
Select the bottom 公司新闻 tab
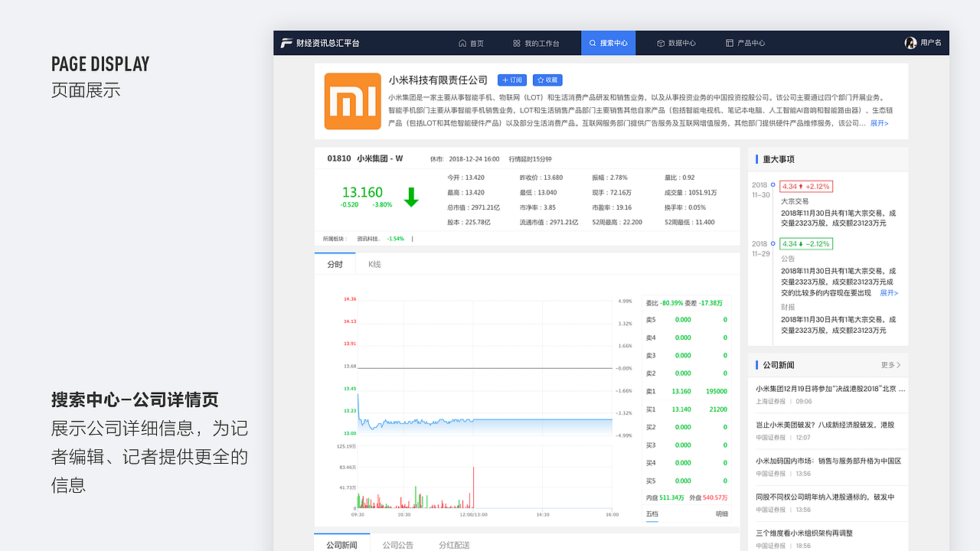pyautogui.click(x=342, y=544)
